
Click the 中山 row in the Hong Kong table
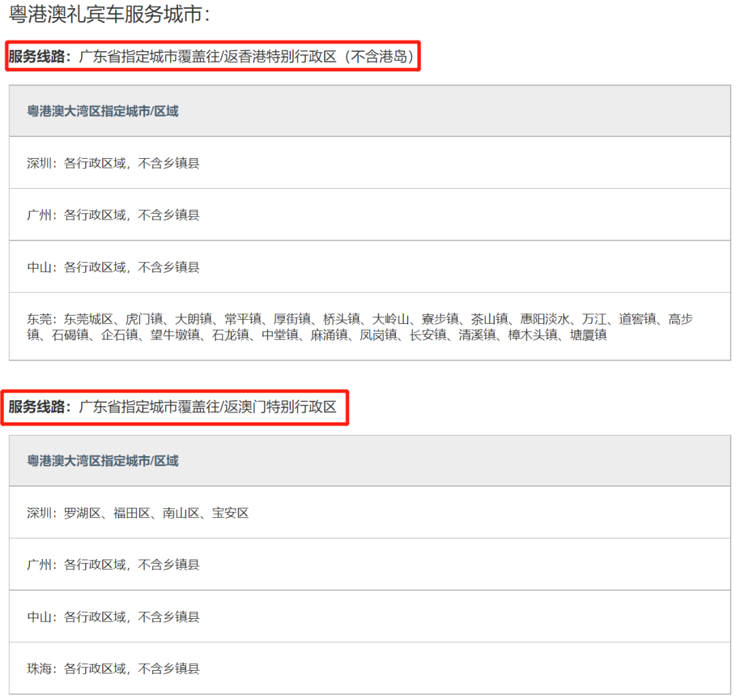[x=113, y=267]
